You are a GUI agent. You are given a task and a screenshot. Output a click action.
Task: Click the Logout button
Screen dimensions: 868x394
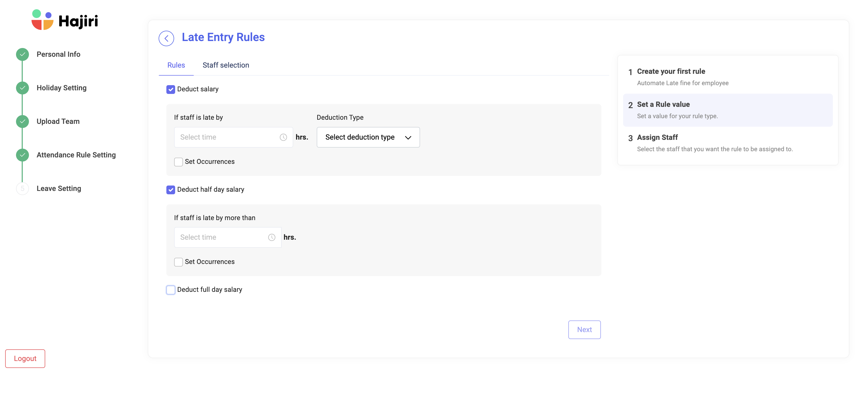pos(25,359)
